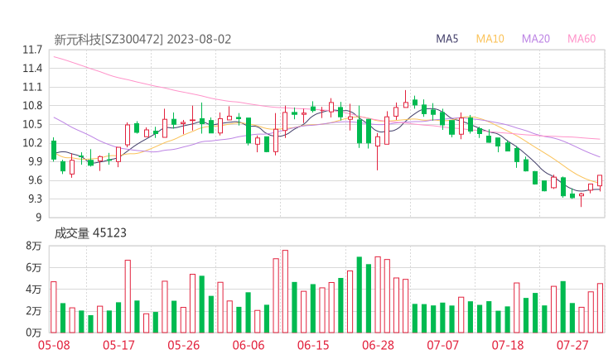Screen dimensions: 613x364
Task: Click the 11.7 price axis label
Action: tap(32, 50)
